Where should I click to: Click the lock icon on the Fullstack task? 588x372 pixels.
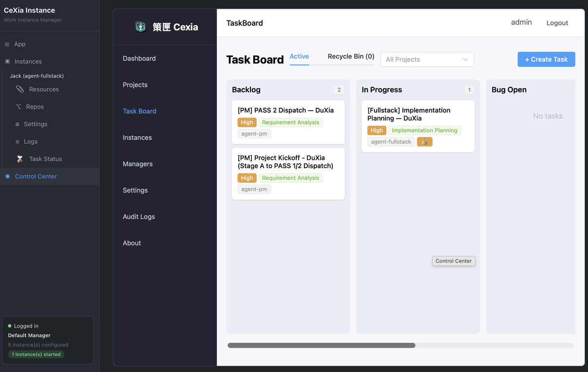click(x=424, y=142)
